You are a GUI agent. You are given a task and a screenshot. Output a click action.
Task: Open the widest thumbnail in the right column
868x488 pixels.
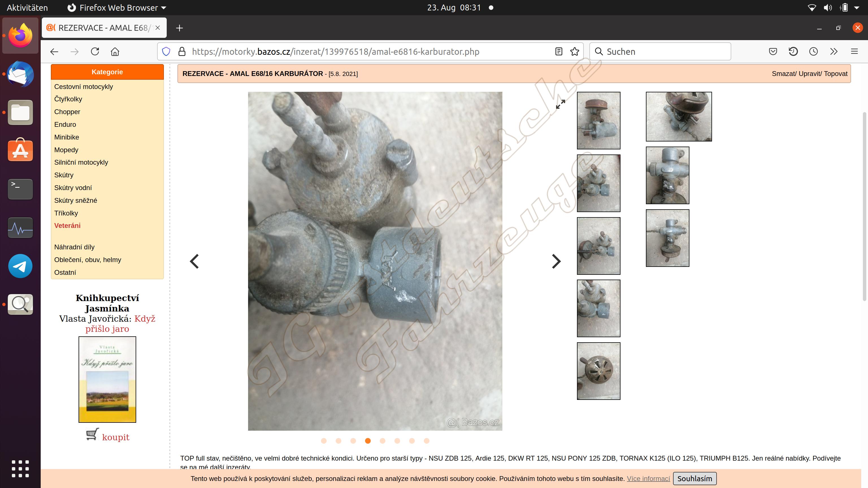point(679,117)
